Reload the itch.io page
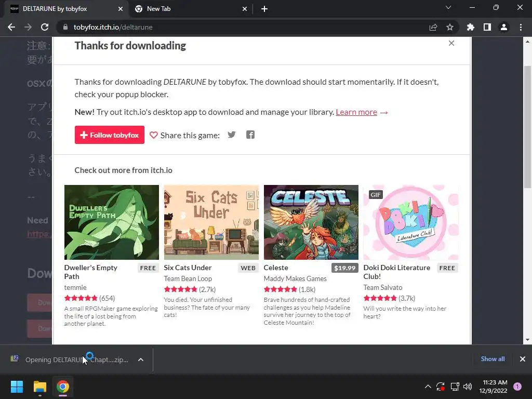This screenshot has height=399, width=532. 45,27
